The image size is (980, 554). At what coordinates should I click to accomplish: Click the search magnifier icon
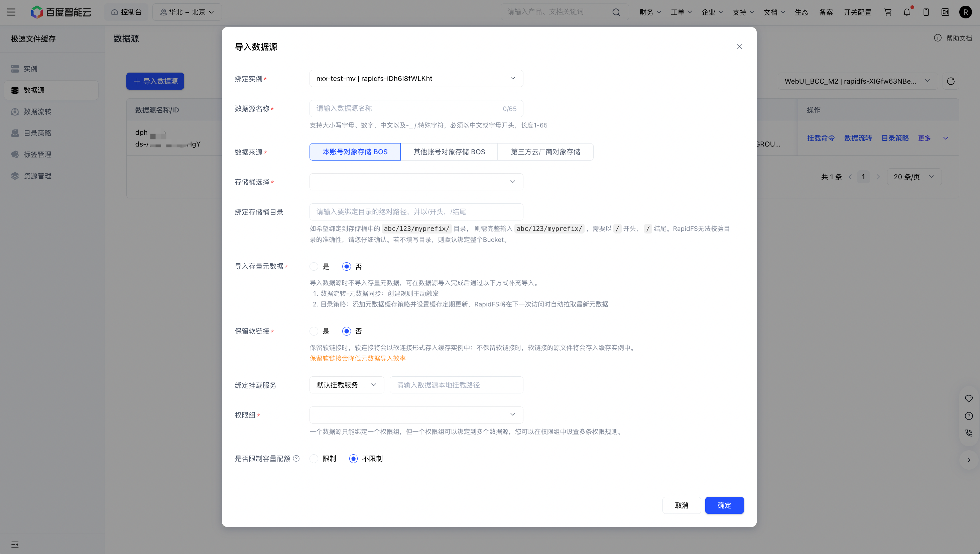616,12
